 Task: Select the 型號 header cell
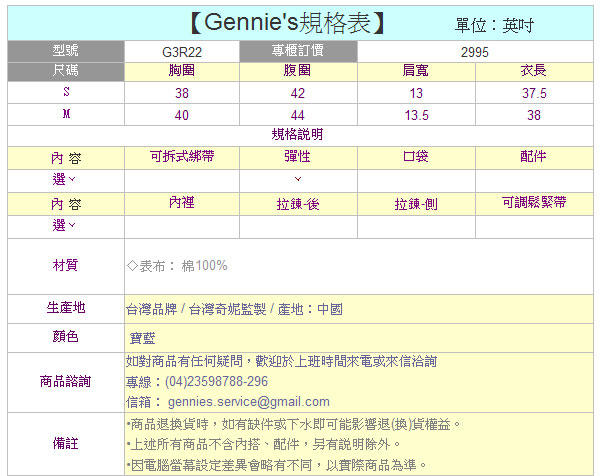tap(66, 51)
